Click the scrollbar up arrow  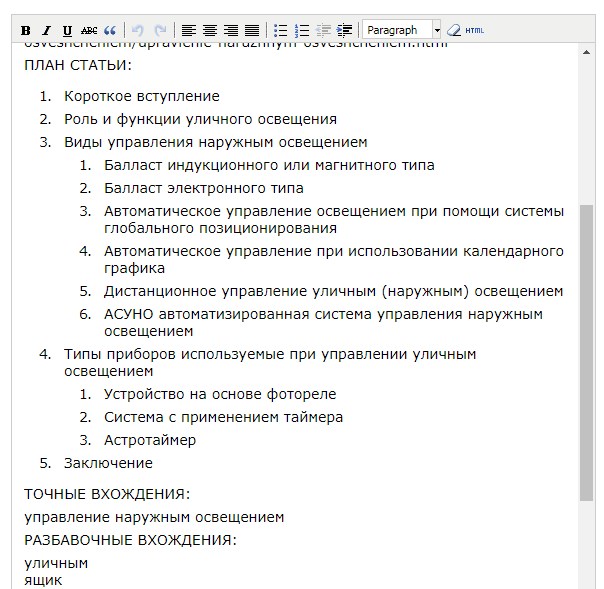tap(586, 52)
